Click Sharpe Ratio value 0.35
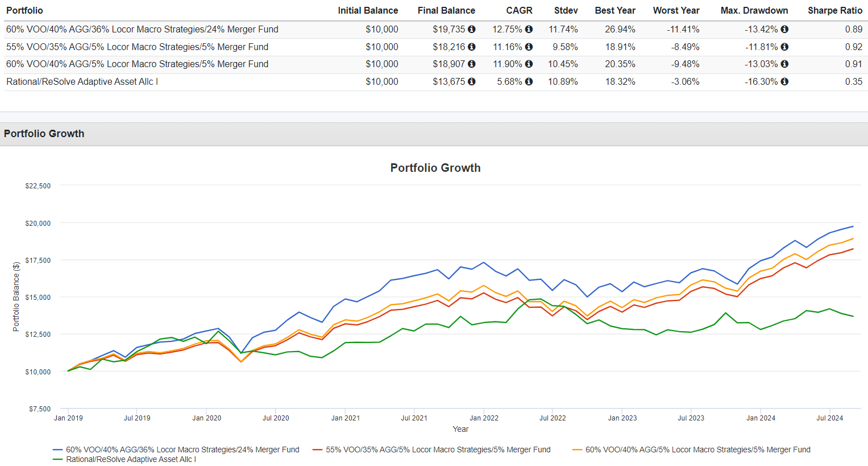Screen dimensions: 868x466 (854, 81)
